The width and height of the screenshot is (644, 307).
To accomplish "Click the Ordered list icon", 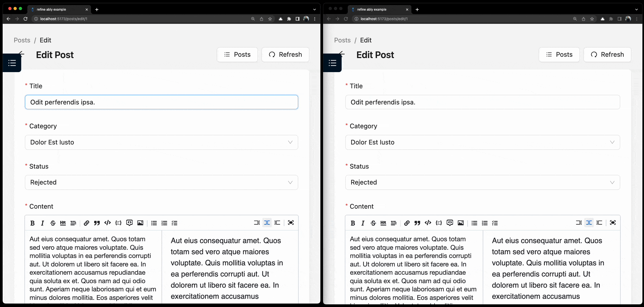I will click(164, 223).
